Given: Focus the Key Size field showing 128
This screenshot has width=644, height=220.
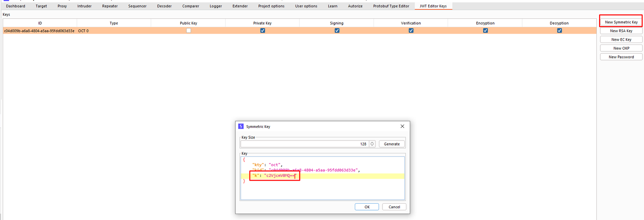Looking at the screenshot, I should (x=305, y=144).
